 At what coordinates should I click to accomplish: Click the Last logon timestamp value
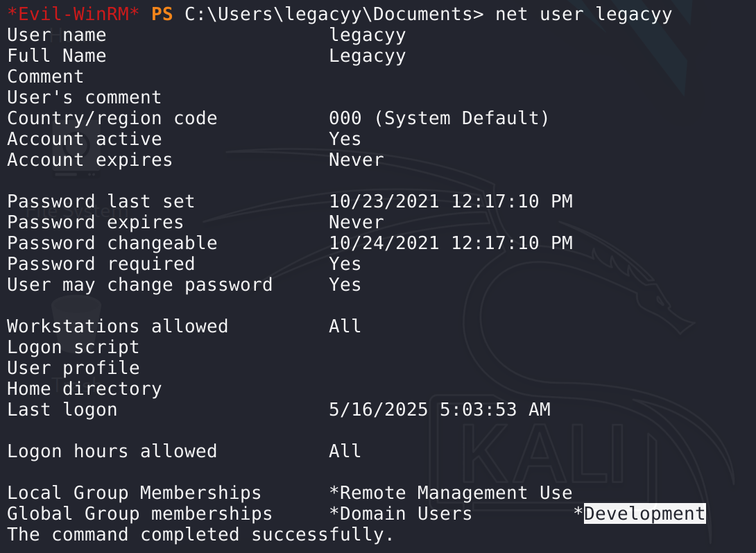tap(439, 410)
